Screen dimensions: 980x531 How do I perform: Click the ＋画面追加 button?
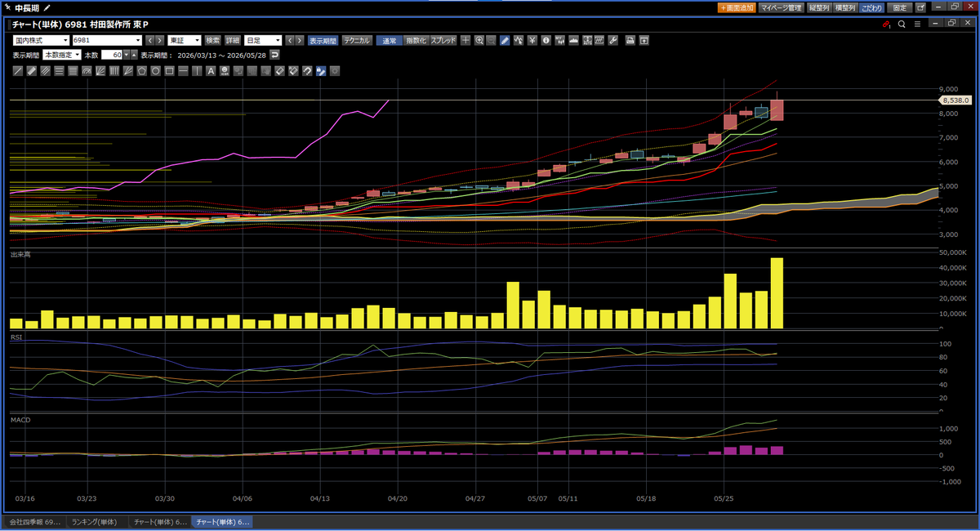pyautogui.click(x=737, y=7)
